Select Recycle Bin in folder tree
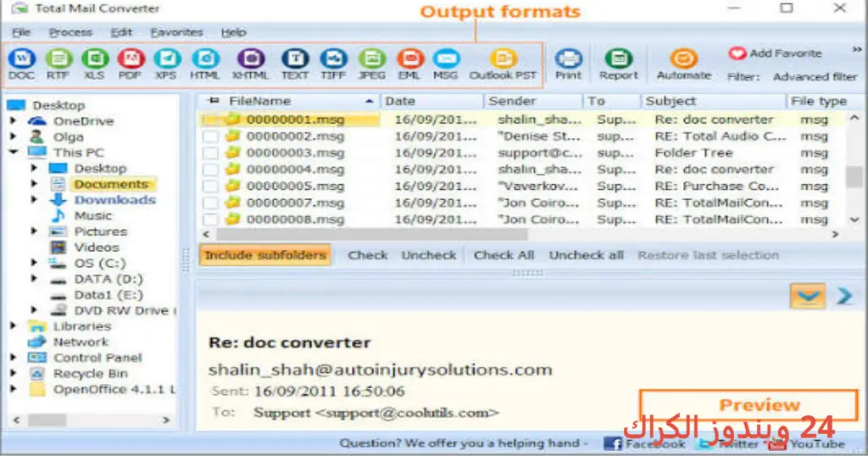The width and height of the screenshot is (868, 456). (90, 374)
